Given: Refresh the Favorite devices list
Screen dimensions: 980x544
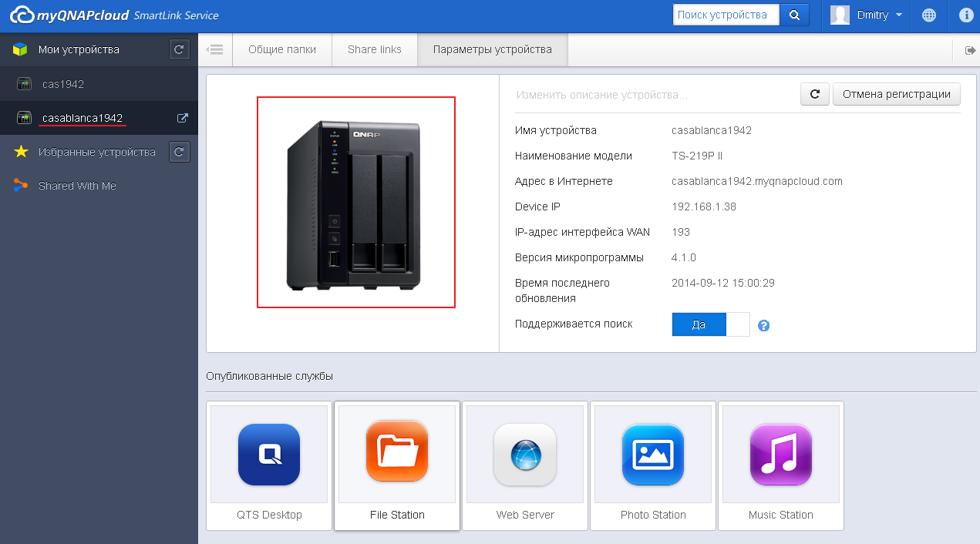Looking at the screenshot, I should click(x=179, y=152).
